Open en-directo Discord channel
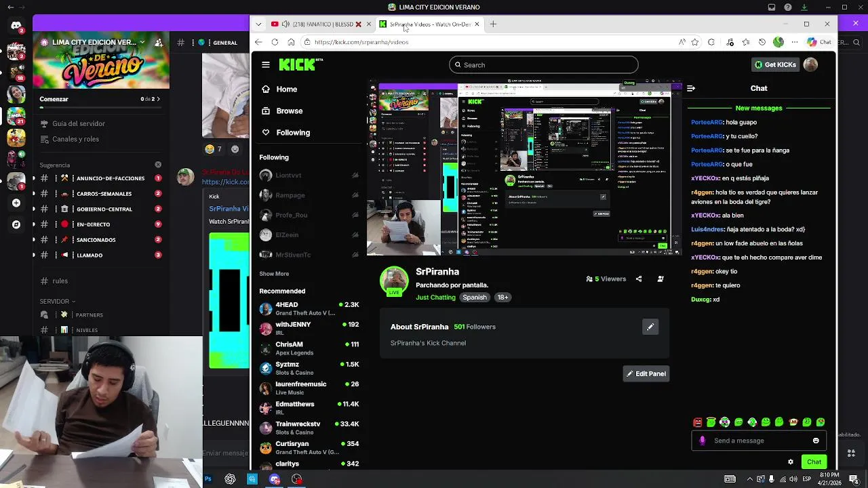The width and height of the screenshot is (868, 488). [102, 224]
